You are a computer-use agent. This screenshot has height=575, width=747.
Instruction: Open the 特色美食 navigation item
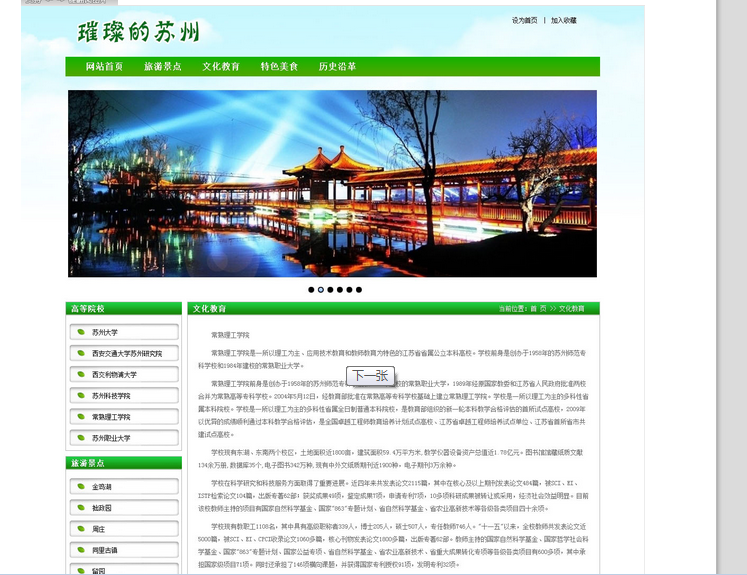pos(279,67)
